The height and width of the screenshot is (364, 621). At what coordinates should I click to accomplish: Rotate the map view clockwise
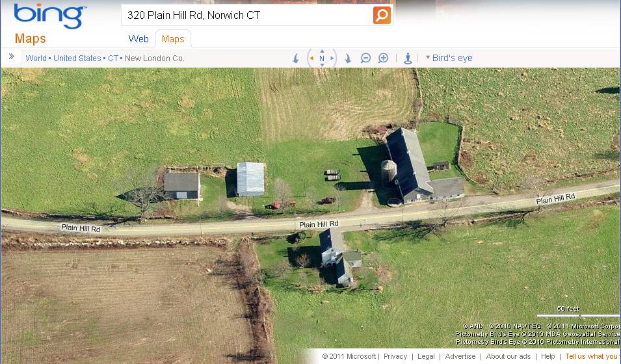[x=348, y=58]
